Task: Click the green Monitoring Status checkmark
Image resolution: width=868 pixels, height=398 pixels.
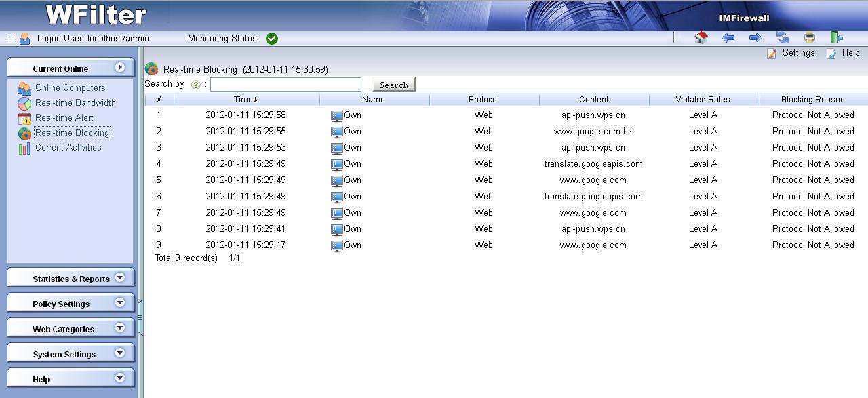Action: click(272, 39)
